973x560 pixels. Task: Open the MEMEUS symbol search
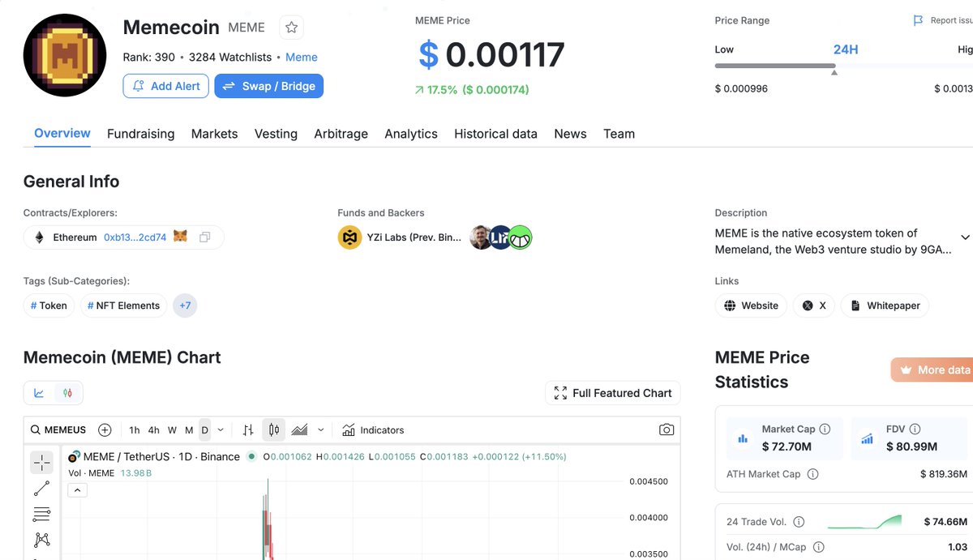[x=58, y=430]
